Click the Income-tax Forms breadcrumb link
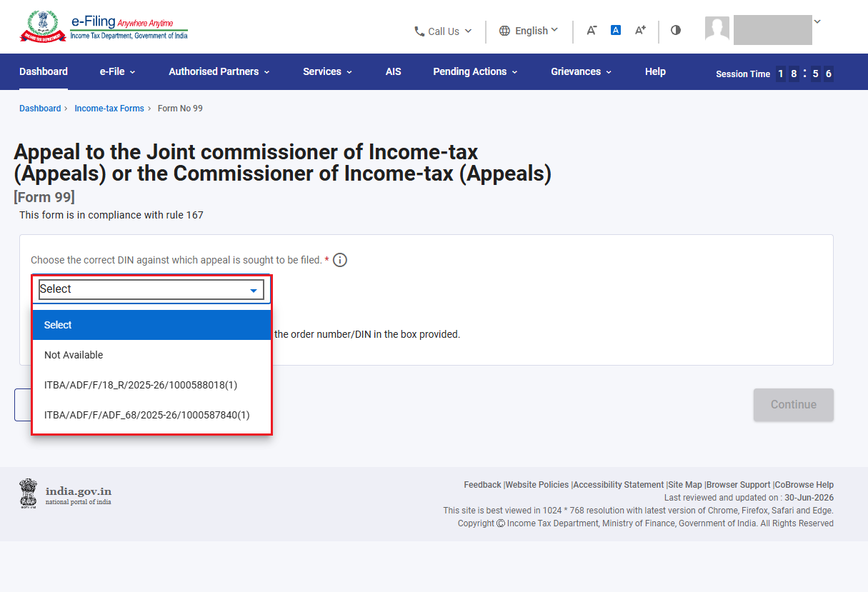868x592 pixels. tap(109, 109)
